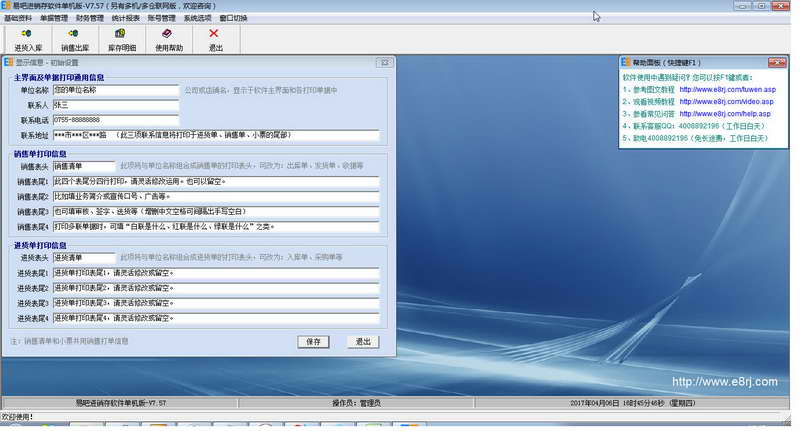Open the 账号管理 menu

tap(161, 18)
